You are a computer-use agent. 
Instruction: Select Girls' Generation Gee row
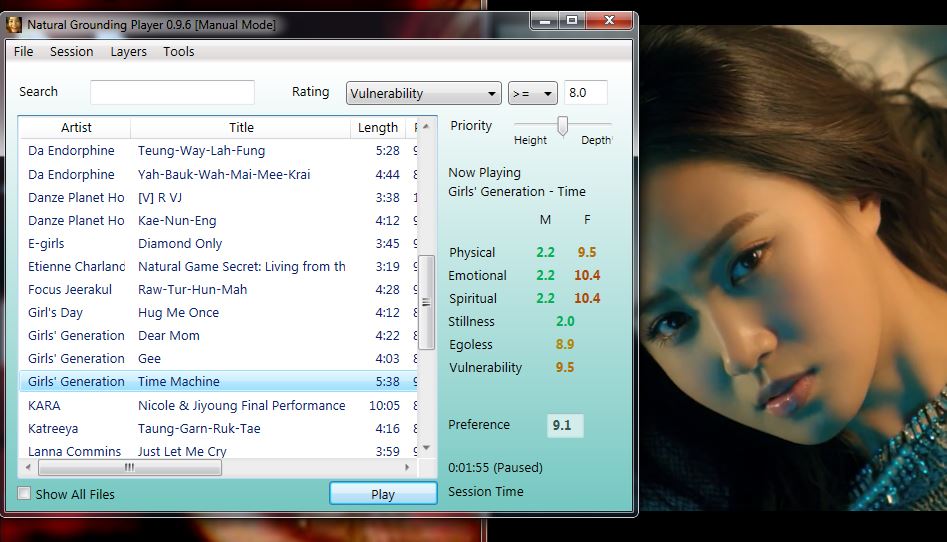point(219,358)
